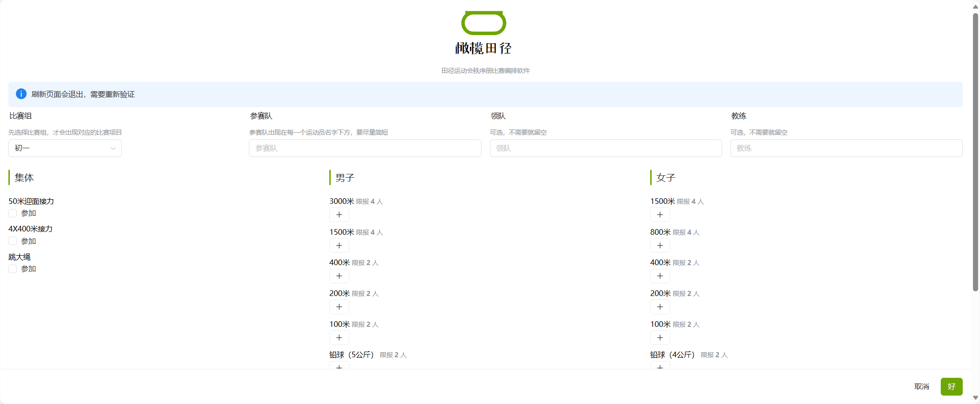Click the green 好 button

(952, 387)
